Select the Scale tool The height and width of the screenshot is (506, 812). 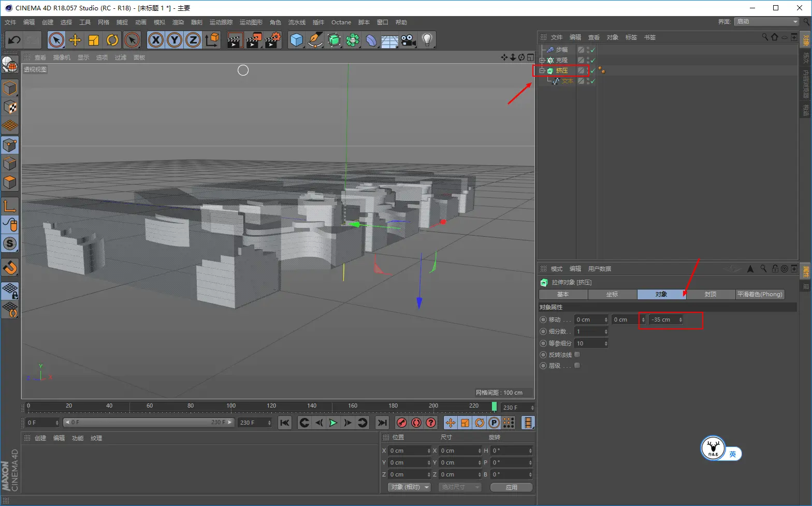click(94, 40)
